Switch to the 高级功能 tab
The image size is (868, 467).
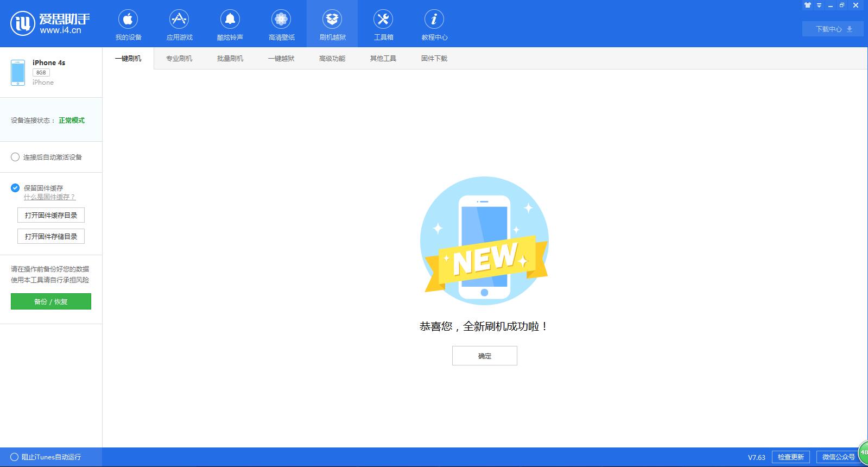click(332, 58)
